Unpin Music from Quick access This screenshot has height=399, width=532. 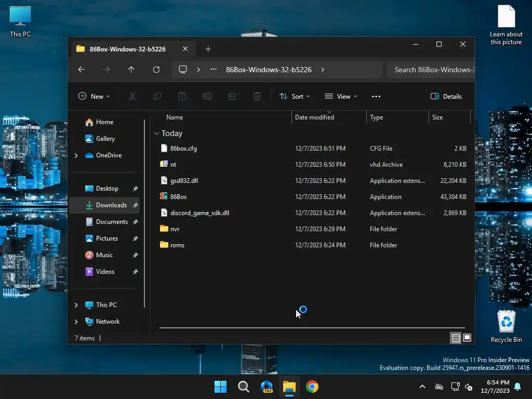[x=136, y=255]
